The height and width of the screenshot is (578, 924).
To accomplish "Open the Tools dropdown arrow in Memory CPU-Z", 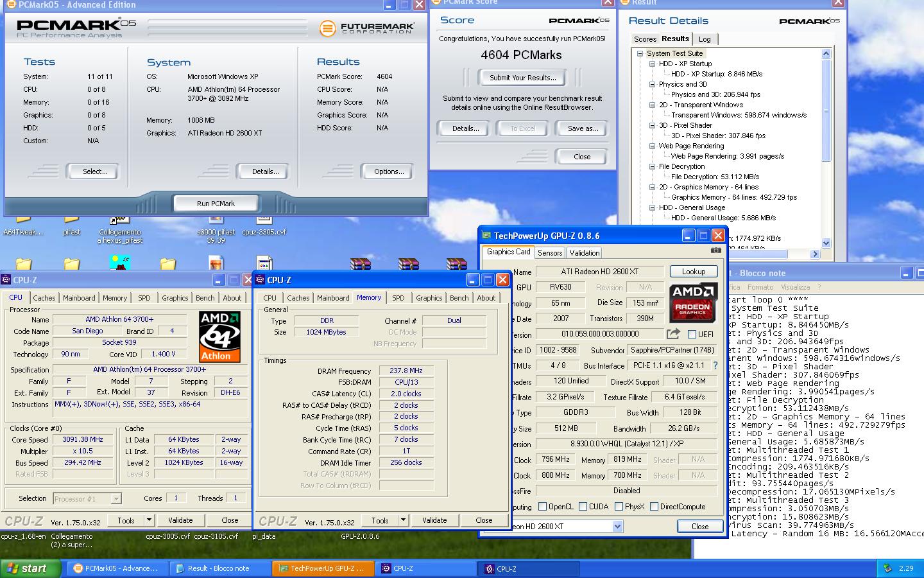I will (404, 520).
